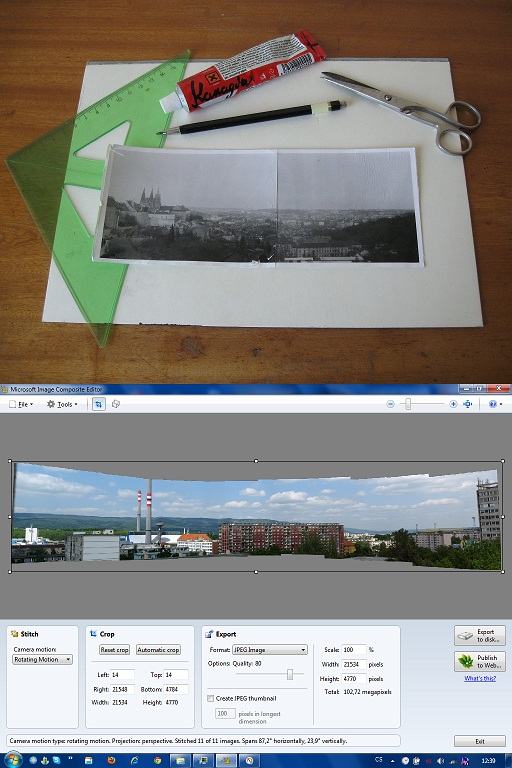Click the crop Right value field
The image size is (512, 768).
click(x=122, y=689)
